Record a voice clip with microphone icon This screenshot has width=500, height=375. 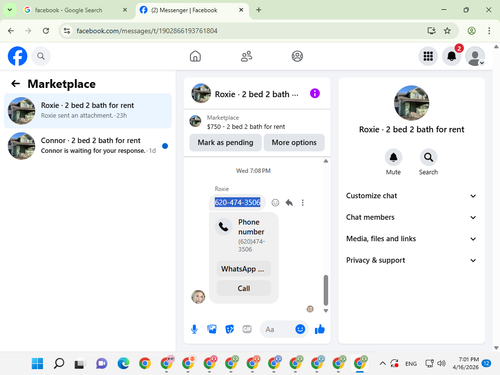(194, 329)
